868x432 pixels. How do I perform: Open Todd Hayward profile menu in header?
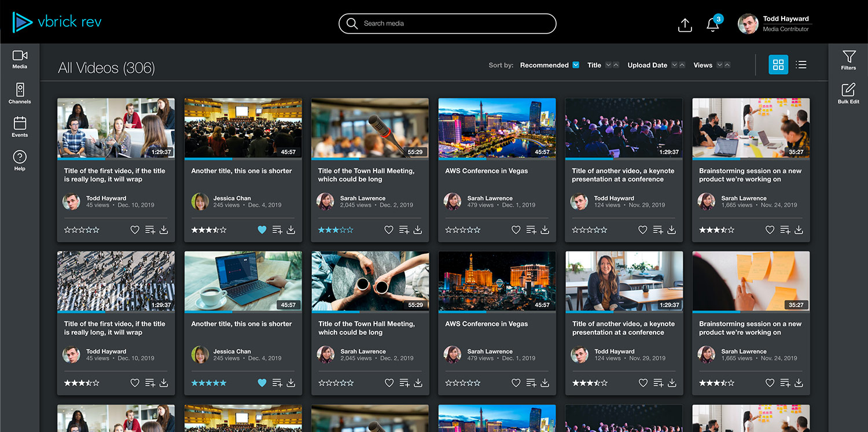click(774, 24)
